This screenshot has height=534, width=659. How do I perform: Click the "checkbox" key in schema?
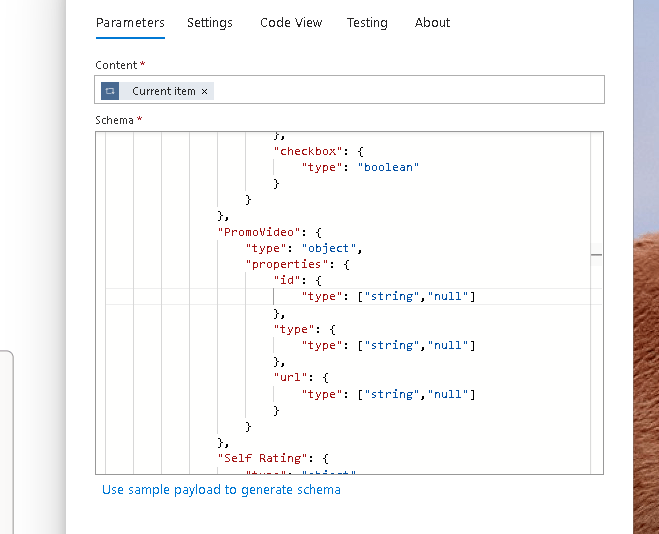tap(308, 151)
